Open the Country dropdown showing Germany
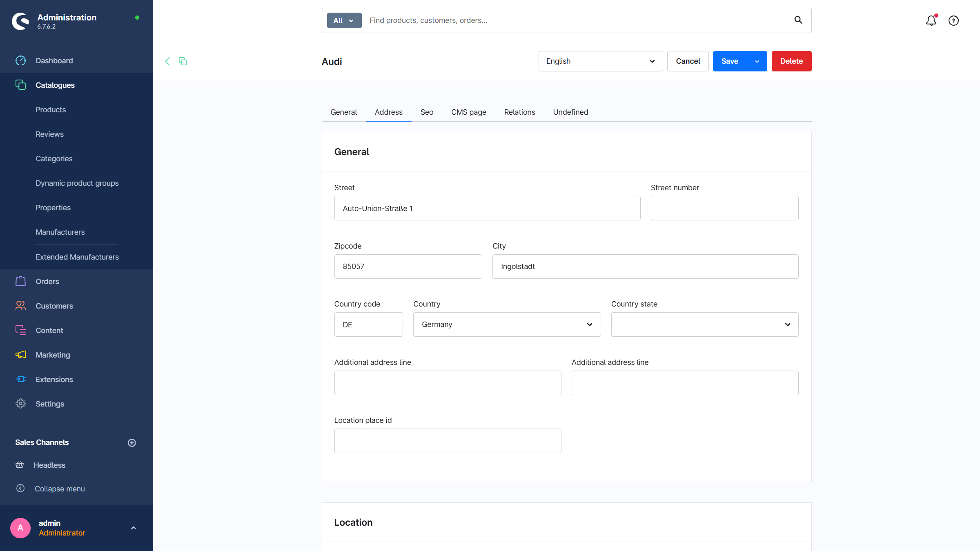The height and width of the screenshot is (551, 980). point(507,324)
